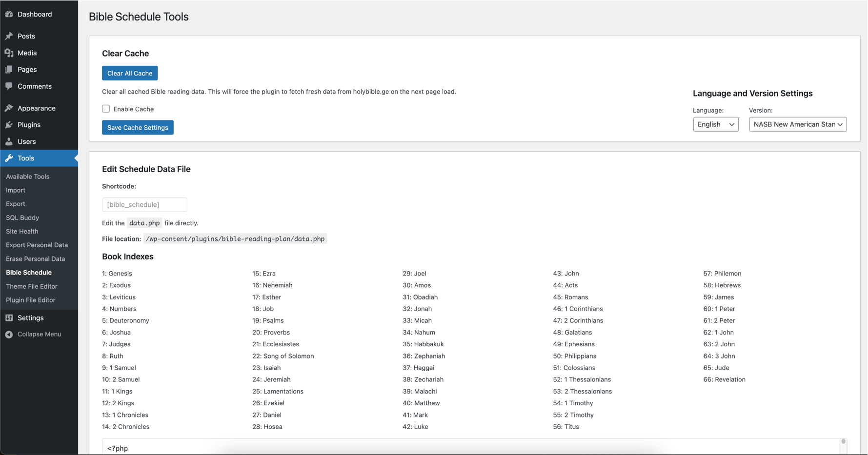Open the SQL Buddy submenu link
The image size is (868, 455).
[x=22, y=218]
